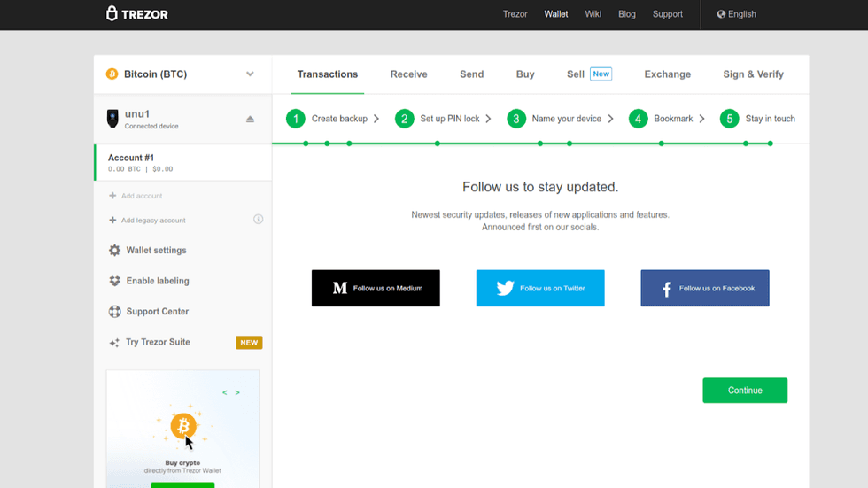Image resolution: width=868 pixels, height=488 pixels.
Task: Click Stay in touch step label
Action: [770, 119]
